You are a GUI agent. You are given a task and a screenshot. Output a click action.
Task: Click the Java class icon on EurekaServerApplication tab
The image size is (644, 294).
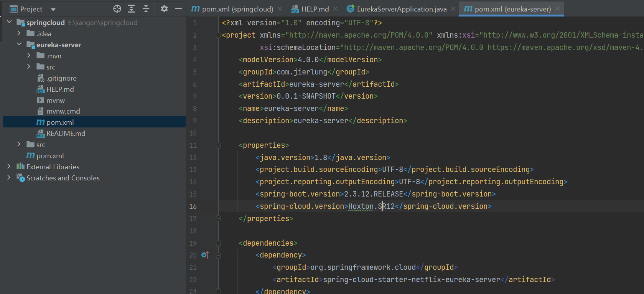click(350, 8)
